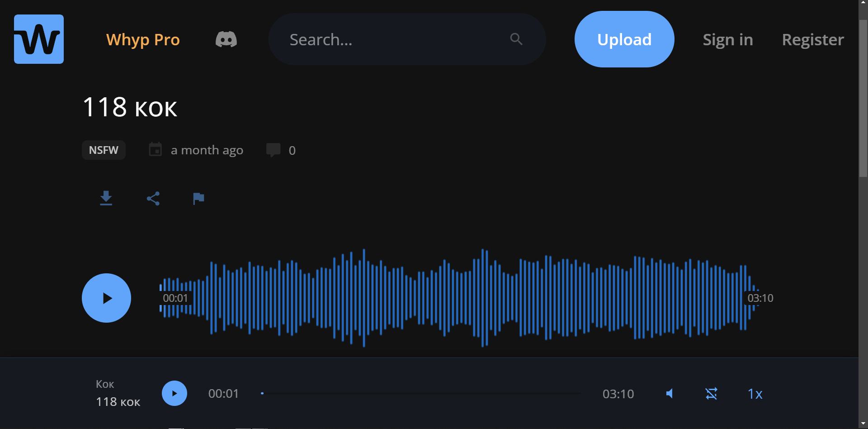The image size is (868, 429).
Task: Open the Register page
Action: click(812, 40)
